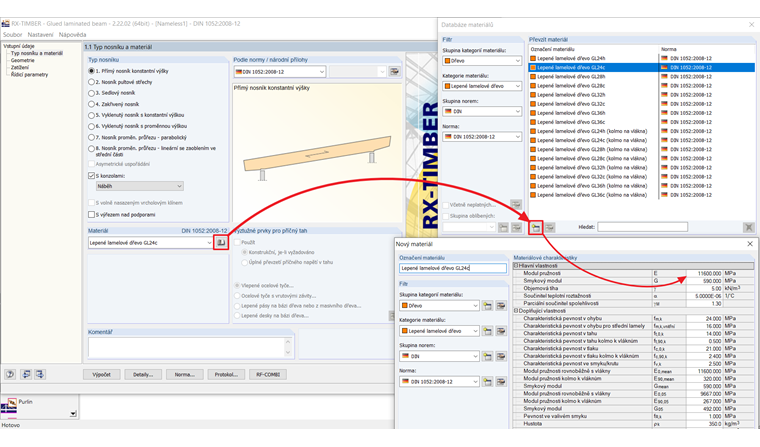Toggle the S výřezem nad podporami checkbox
Screen dimensions: 760x447
point(91,214)
